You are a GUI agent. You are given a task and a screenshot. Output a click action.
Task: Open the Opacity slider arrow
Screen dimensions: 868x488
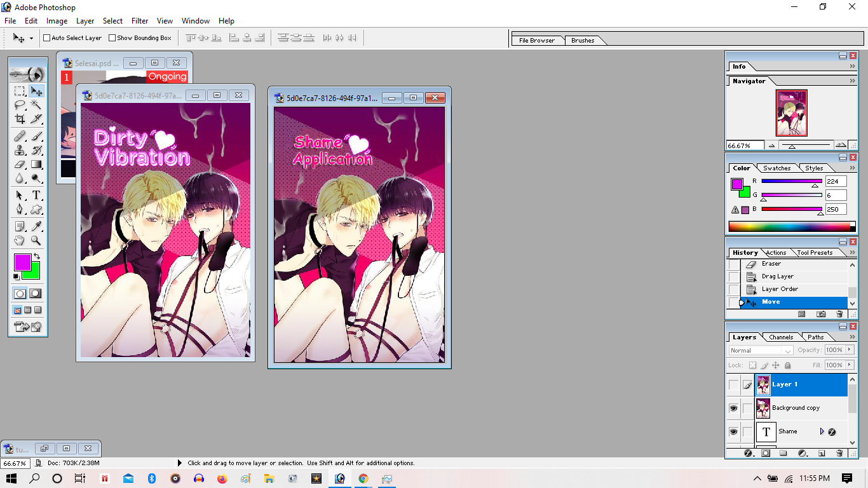849,350
